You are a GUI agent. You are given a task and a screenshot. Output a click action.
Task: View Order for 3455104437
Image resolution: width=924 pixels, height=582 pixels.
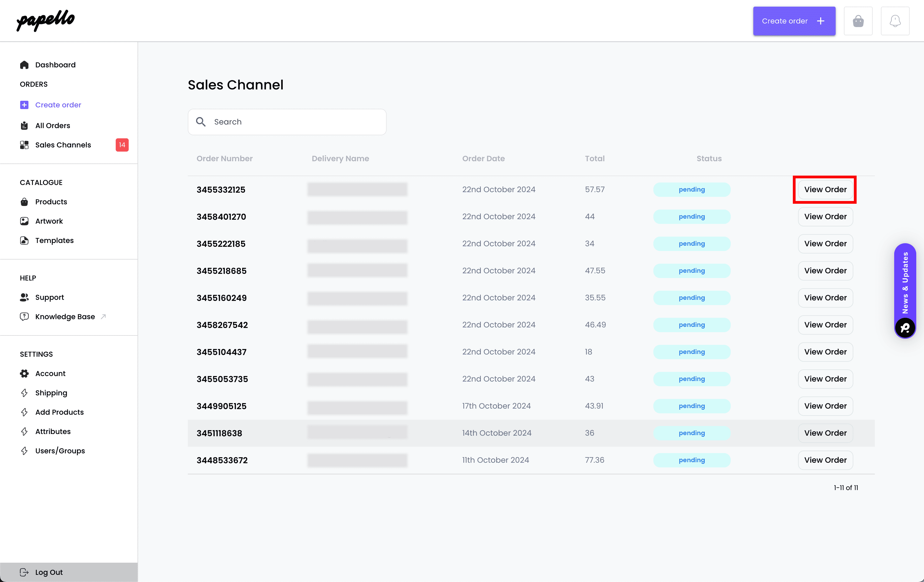(x=825, y=352)
